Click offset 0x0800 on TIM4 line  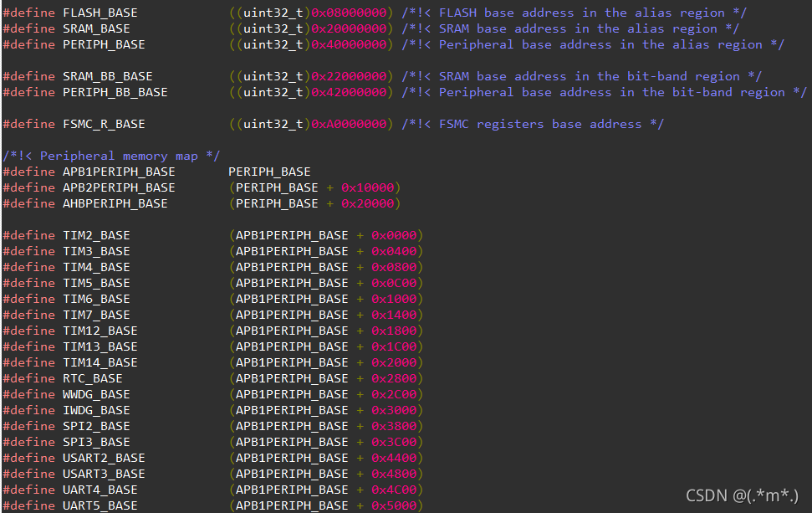pos(394,268)
